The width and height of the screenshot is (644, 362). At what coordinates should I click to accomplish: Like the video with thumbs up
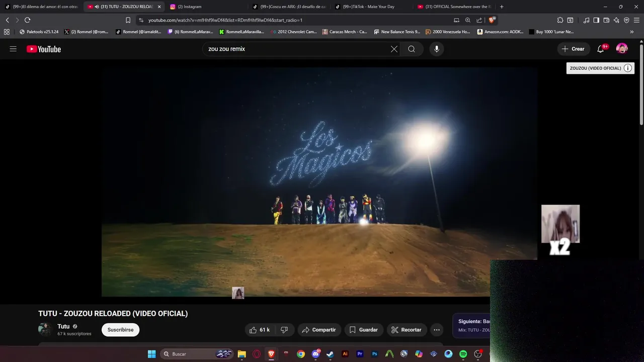tap(260, 330)
